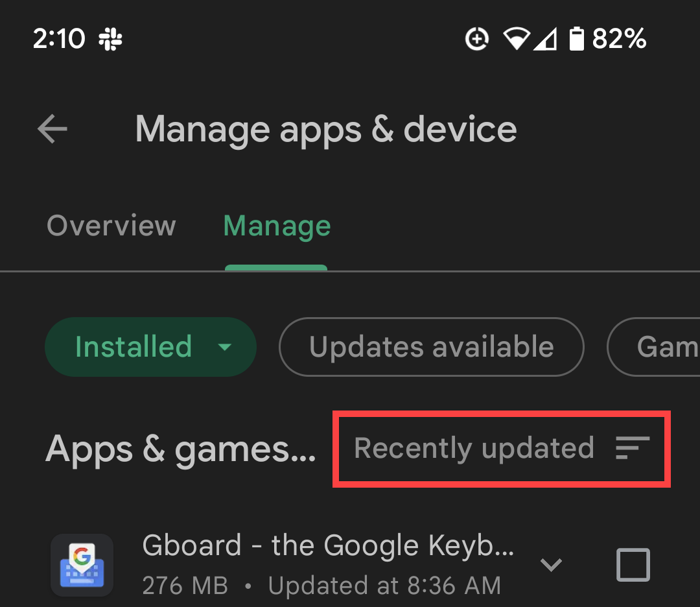Tap the cellular signal icon
The height and width of the screenshot is (607, 700).
[545, 39]
